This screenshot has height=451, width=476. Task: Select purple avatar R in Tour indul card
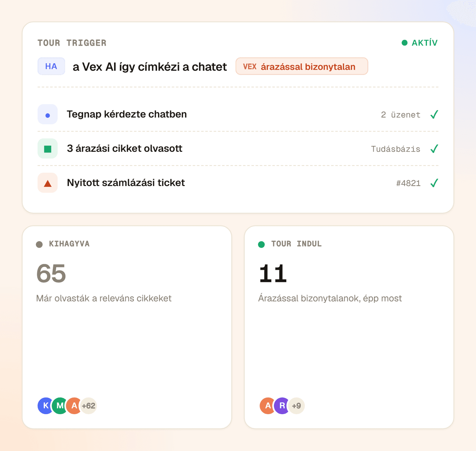282,406
